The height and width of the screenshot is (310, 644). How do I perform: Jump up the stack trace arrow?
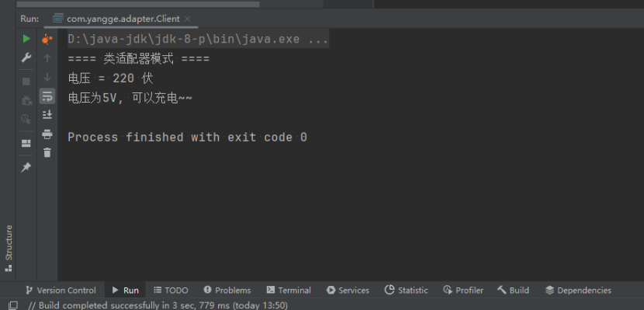coord(47,58)
